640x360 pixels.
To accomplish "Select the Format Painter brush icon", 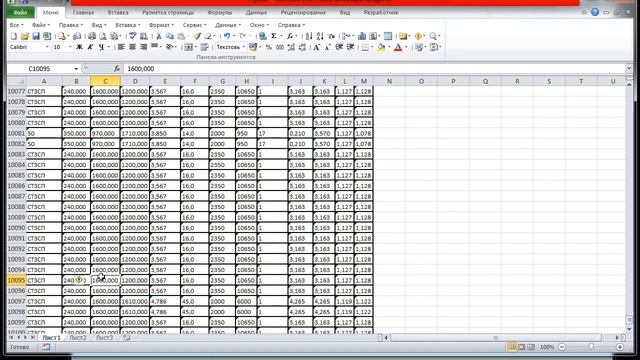I will [x=197, y=36].
